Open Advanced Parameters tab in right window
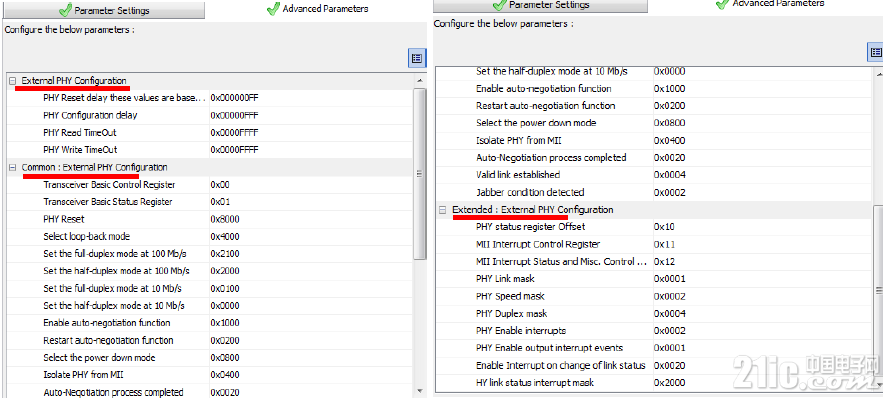Viewport: 887px width, 398px height. pyautogui.click(x=770, y=4)
